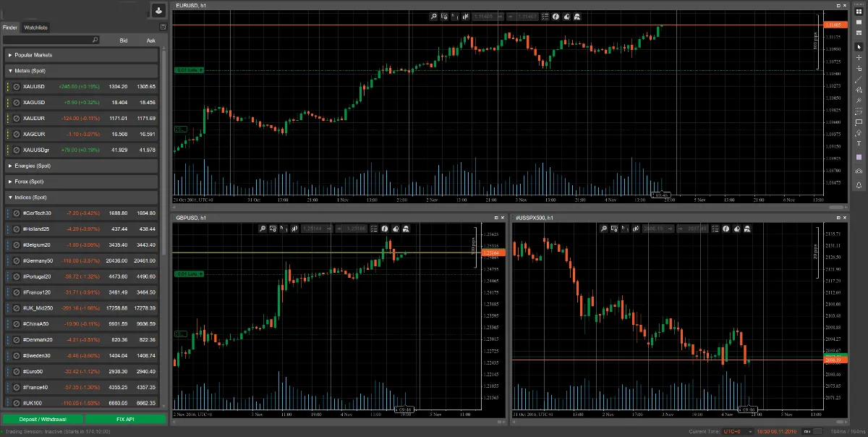Open GBPUSD chart zoom magnifier tool
The image size is (868, 437).
coord(263,229)
